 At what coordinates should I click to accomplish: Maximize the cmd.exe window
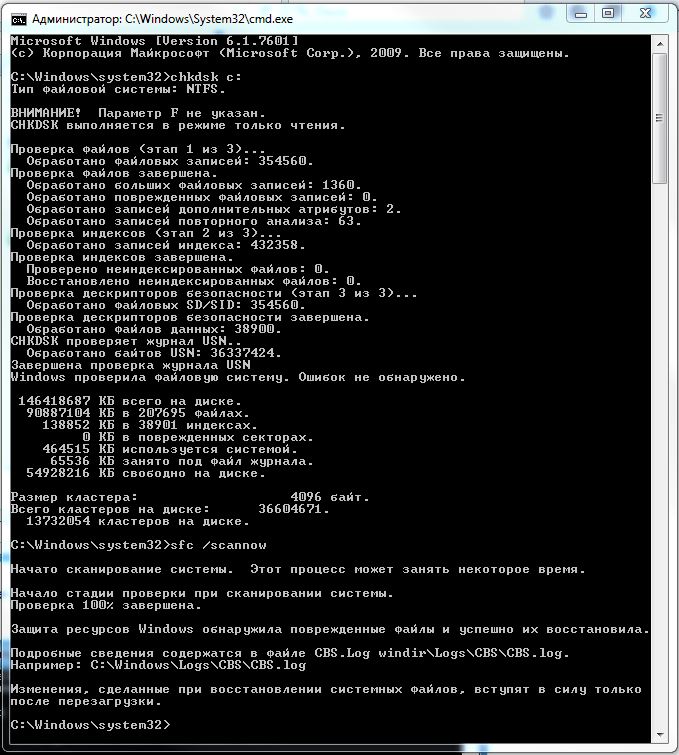608,13
